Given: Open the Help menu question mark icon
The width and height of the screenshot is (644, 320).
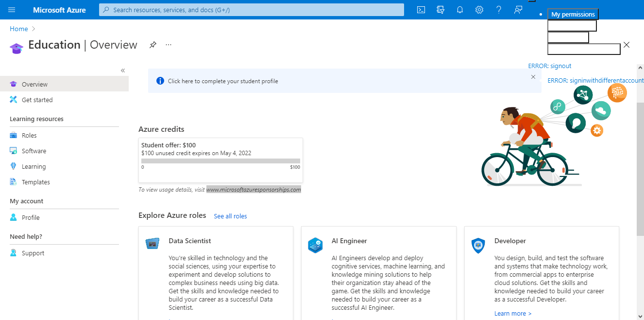Looking at the screenshot, I should click(x=498, y=9).
